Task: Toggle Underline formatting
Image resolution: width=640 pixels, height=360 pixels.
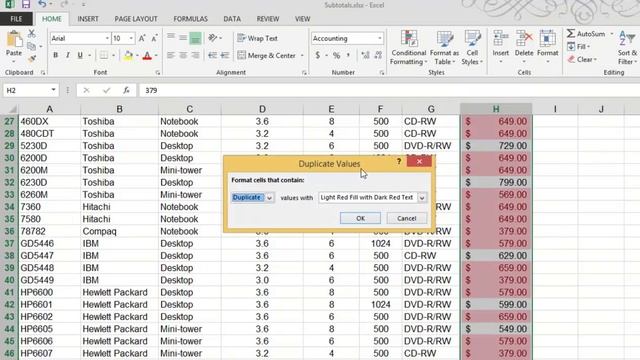Action: (80, 56)
